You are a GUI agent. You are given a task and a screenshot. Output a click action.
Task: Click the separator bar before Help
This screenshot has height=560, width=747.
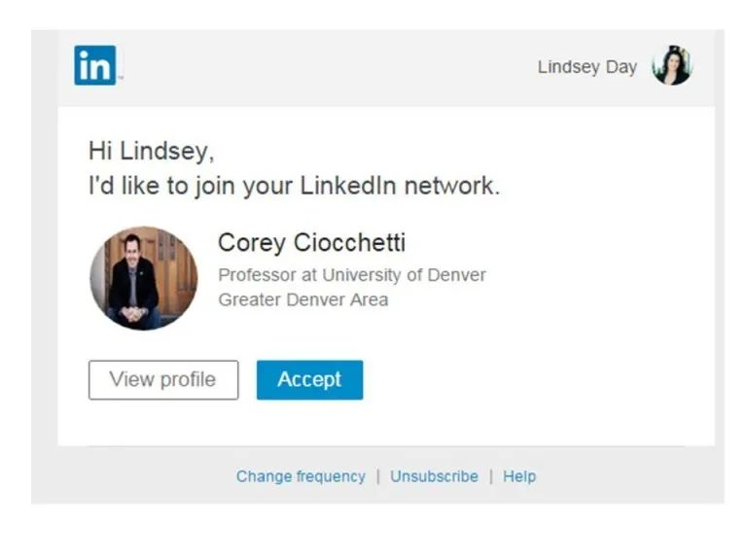click(491, 476)
